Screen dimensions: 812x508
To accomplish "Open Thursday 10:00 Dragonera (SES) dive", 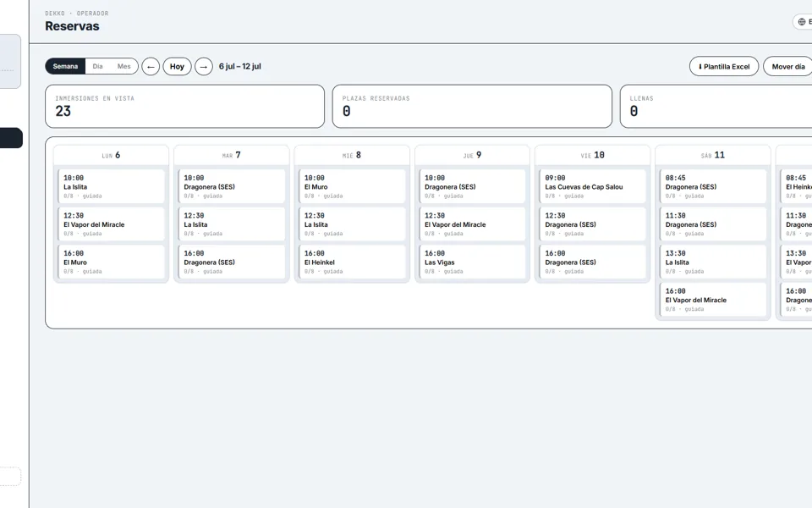I will (472, 186).
